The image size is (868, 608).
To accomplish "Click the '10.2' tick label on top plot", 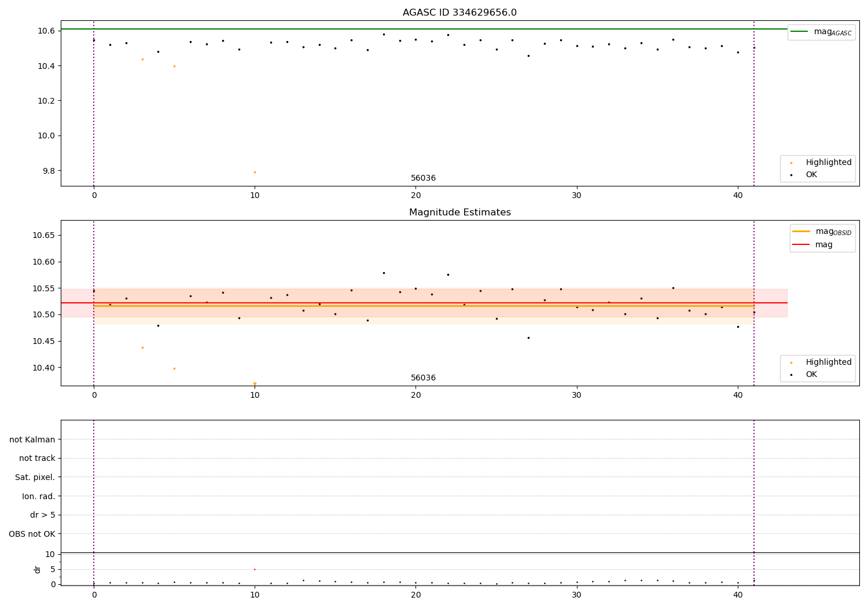I will tap(46, 101).
